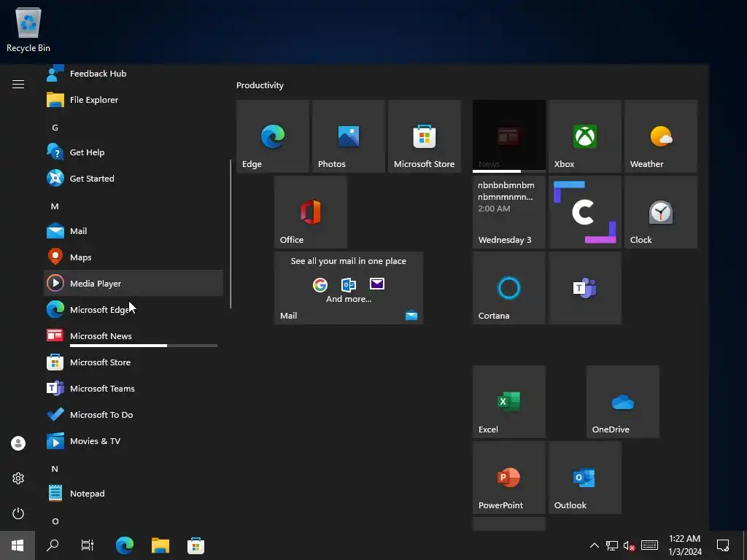Image resolution: width=747 pixels, height=560 pixels.
Task: Open the Cortana tile
Action: point(508,288)
